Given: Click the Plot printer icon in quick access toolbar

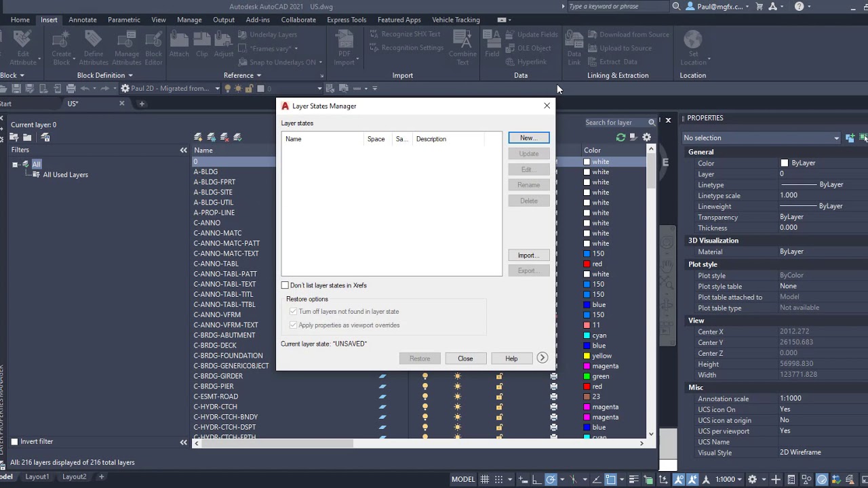Looking at the screenshot, I should (71, 88).
